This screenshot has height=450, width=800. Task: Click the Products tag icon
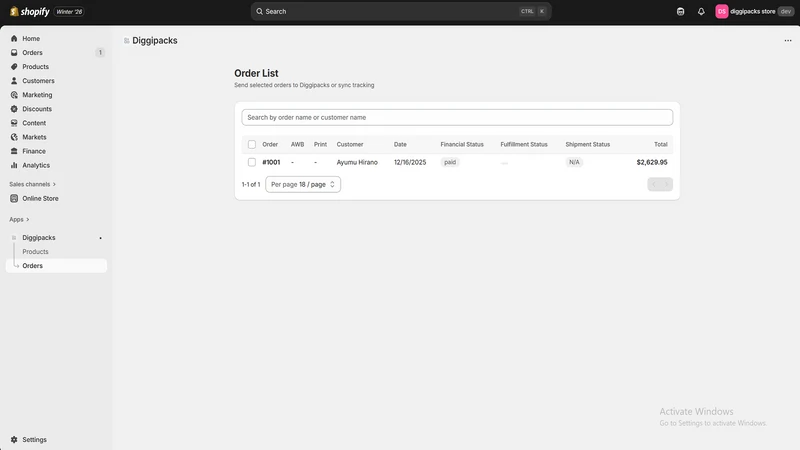[14, 66]
